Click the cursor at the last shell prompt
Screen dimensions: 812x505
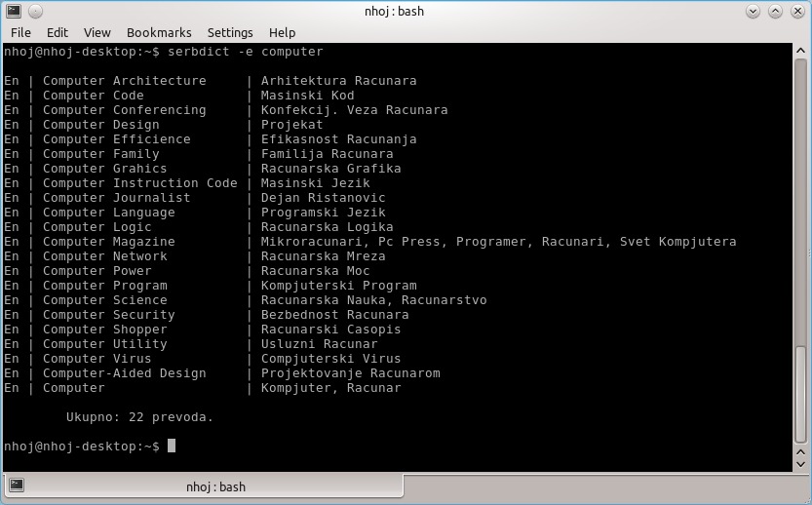[x=172, y=447]
